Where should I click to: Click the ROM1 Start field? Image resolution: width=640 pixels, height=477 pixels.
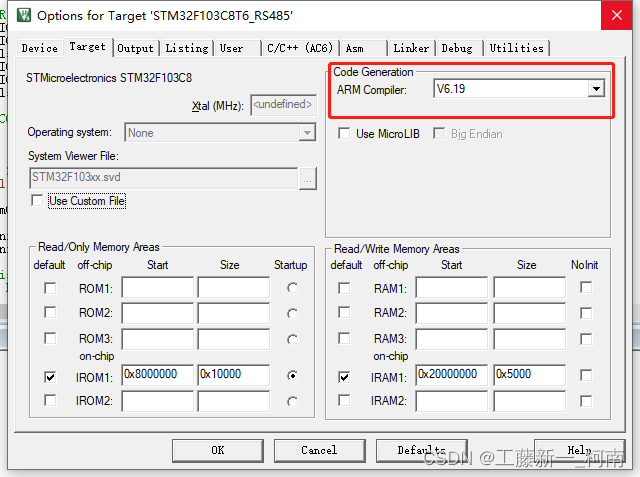(158, 287)
